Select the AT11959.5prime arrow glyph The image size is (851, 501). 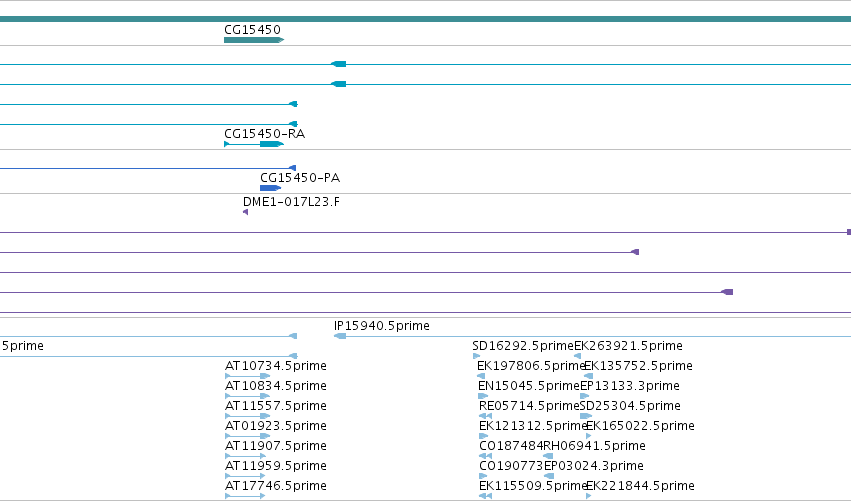pos(245,476)
